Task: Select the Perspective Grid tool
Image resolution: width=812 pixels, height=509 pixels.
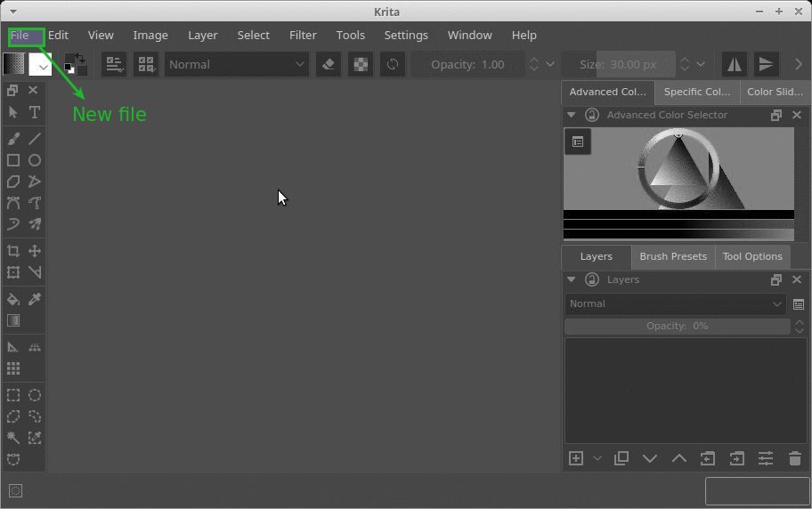Action: [34, 347]
